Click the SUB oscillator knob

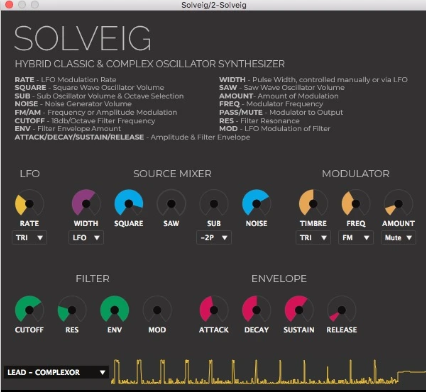[x=214, y=203]
